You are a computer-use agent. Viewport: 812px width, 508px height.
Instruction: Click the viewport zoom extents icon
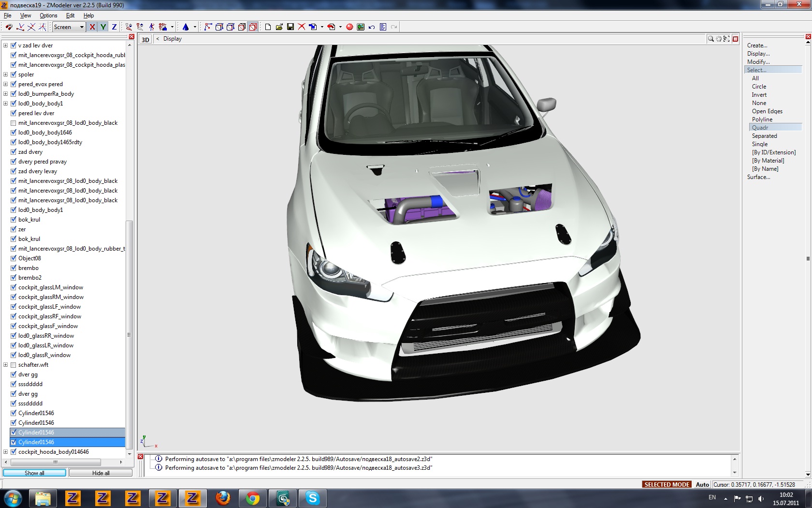click(x=726, y=39)
